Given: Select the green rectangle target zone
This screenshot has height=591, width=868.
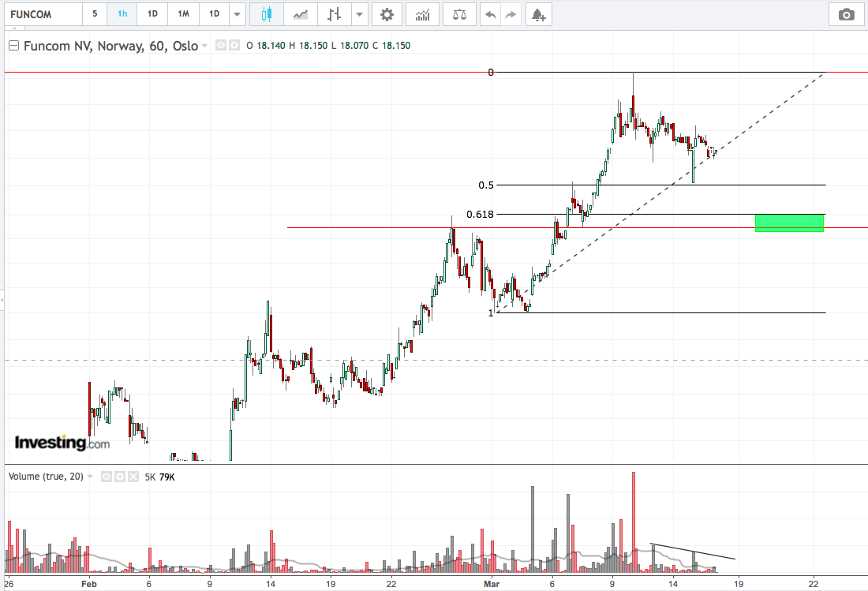Looking at the screenshot, I should [789, 223].
